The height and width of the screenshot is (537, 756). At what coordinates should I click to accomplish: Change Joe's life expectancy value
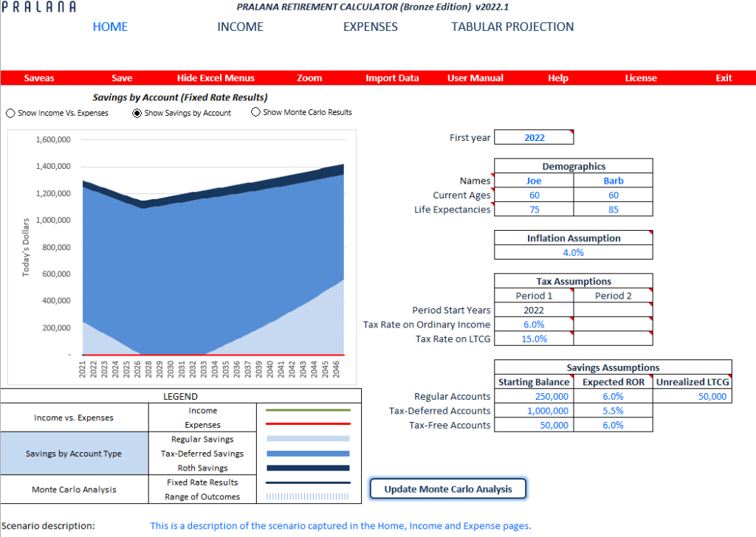click(x=533, y=209)
